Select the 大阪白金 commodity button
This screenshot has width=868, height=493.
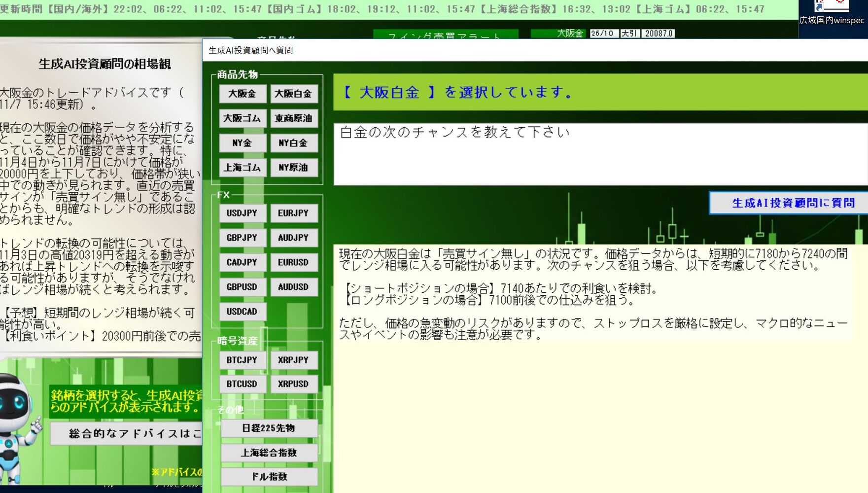pyautogui.click(x=294, y=94)
